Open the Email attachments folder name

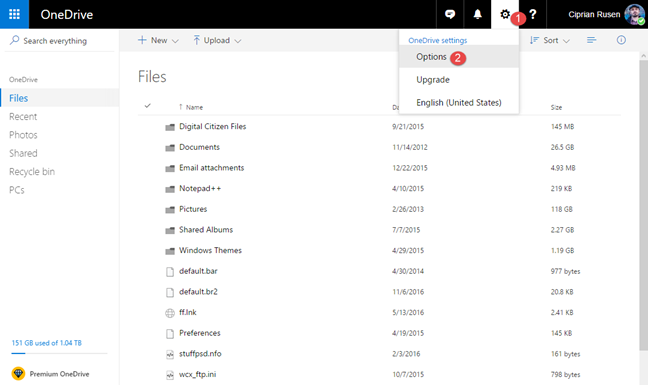(212, 168)
